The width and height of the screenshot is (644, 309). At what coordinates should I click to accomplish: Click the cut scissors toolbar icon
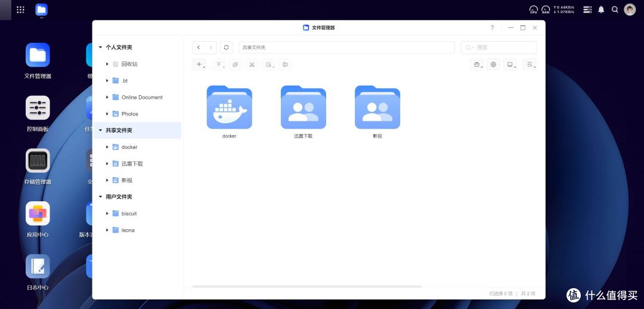click(252, 64)
